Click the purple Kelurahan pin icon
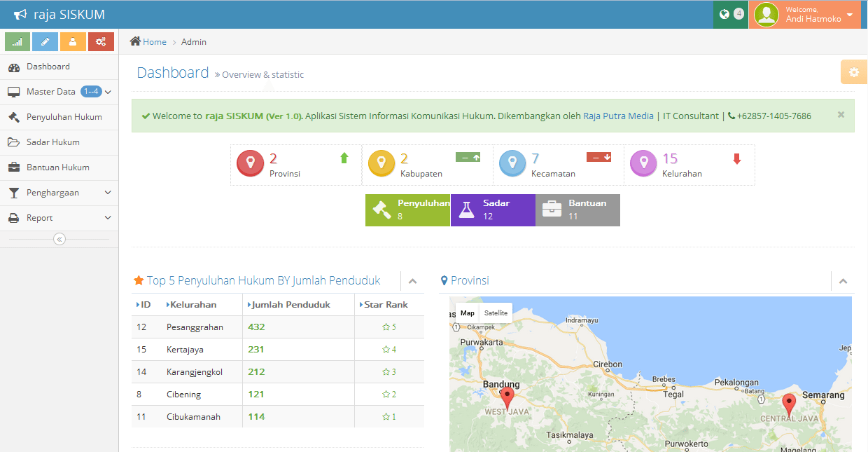 point(643,163)
